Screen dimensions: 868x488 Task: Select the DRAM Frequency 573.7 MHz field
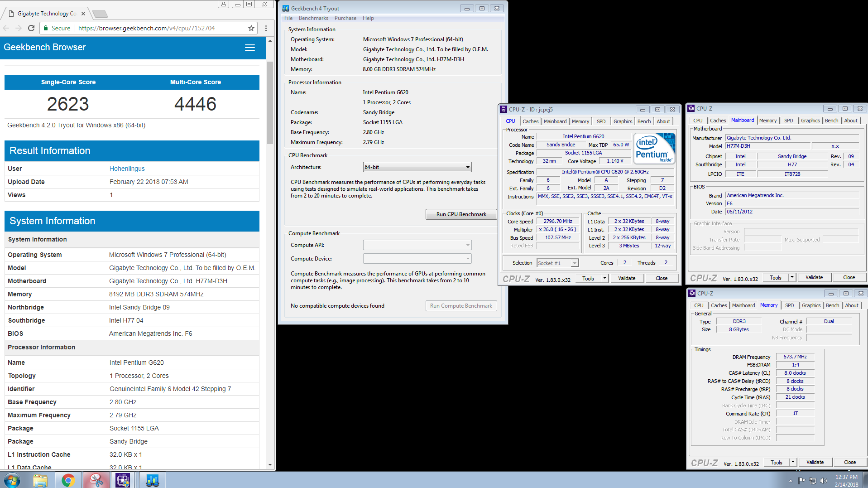coord(795,357)
